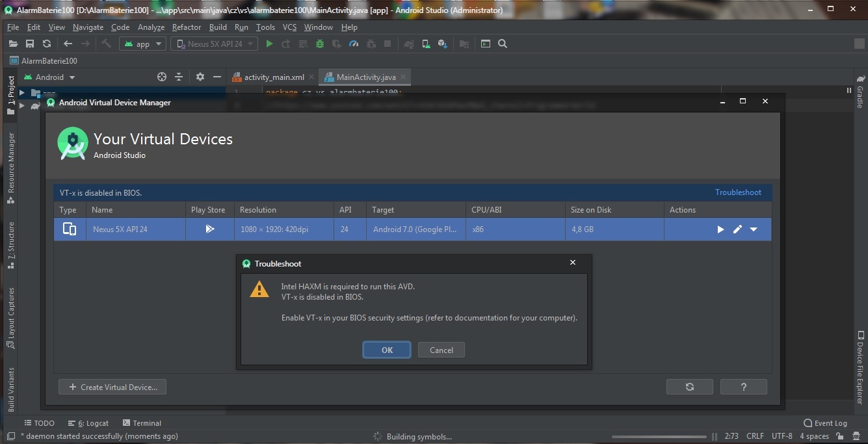Open Device File Explorer side tab
This screenshot has height=444, width=868.
point(860,367)
